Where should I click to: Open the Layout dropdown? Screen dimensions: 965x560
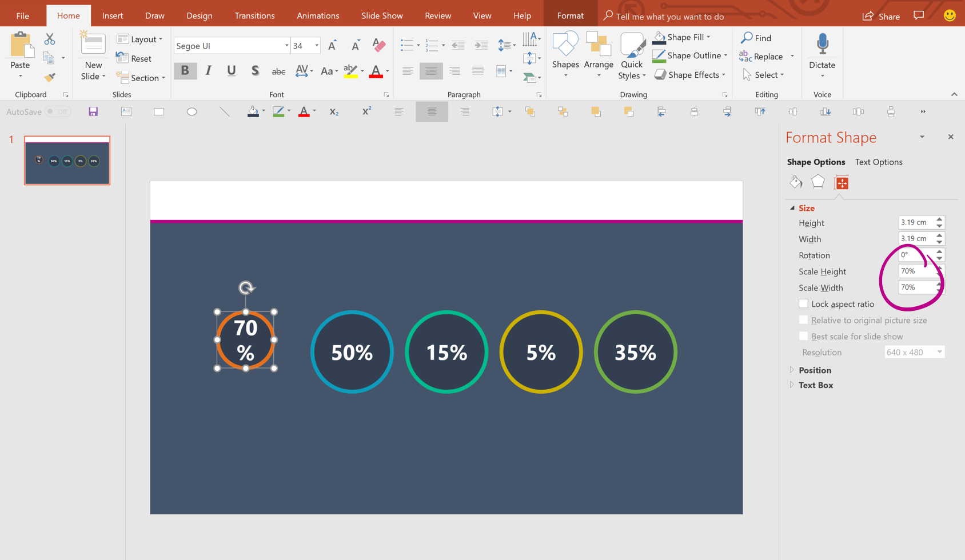139,39
